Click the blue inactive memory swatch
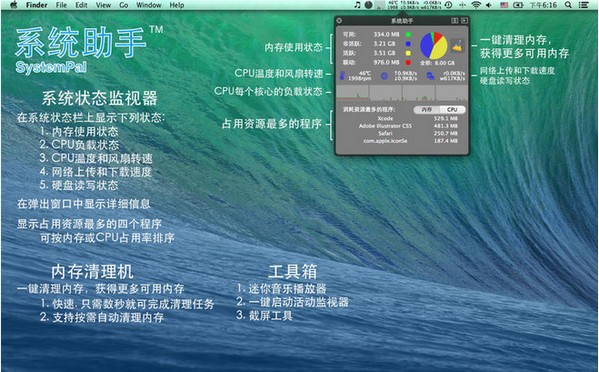599x372 pixels. [408, 44]
